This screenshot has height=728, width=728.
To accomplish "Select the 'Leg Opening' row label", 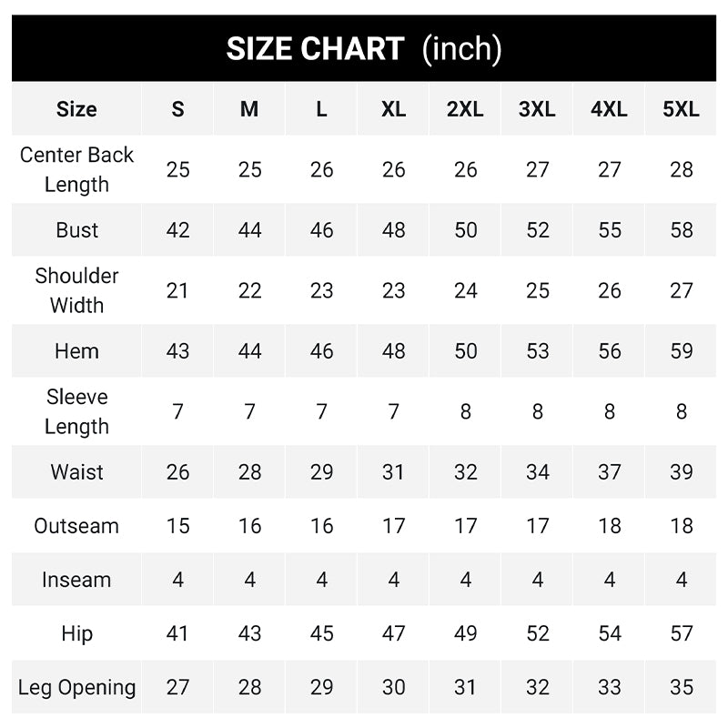I will (76, 687).
